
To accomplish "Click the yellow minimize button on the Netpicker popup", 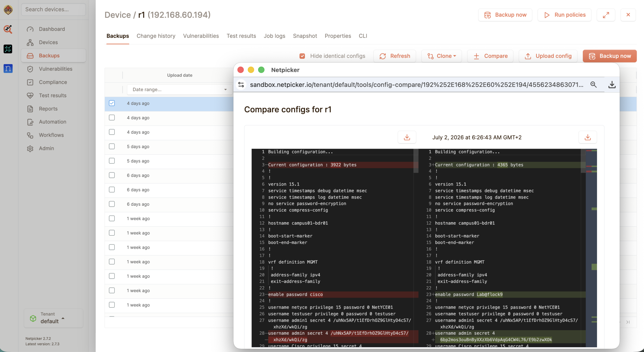I will pyautogui.click(x=251, y=70).
